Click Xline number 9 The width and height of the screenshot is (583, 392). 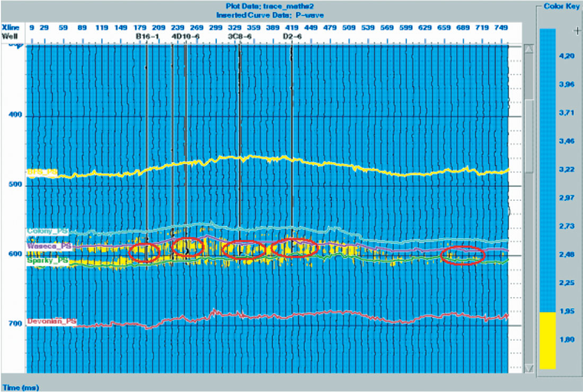(32, 28)
